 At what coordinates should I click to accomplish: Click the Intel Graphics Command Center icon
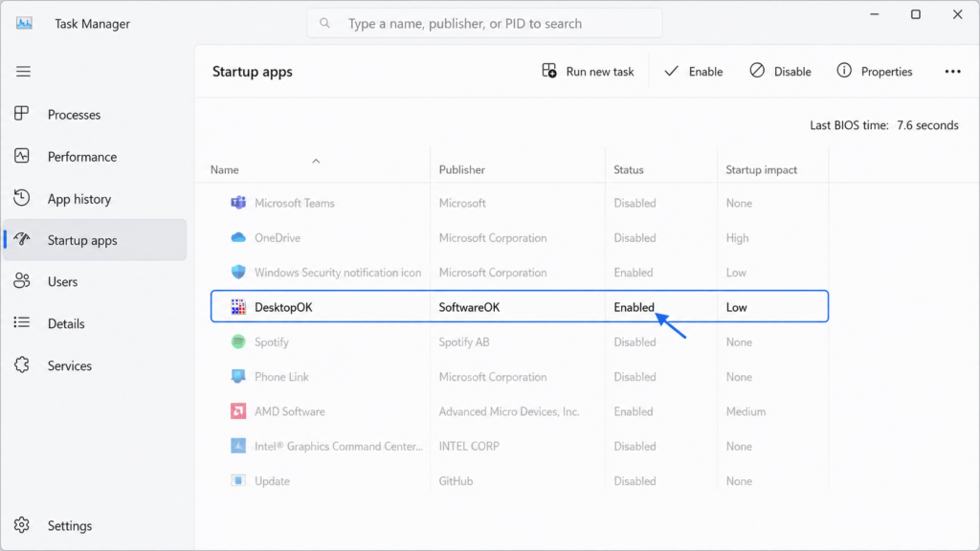(x=238, y=446)
